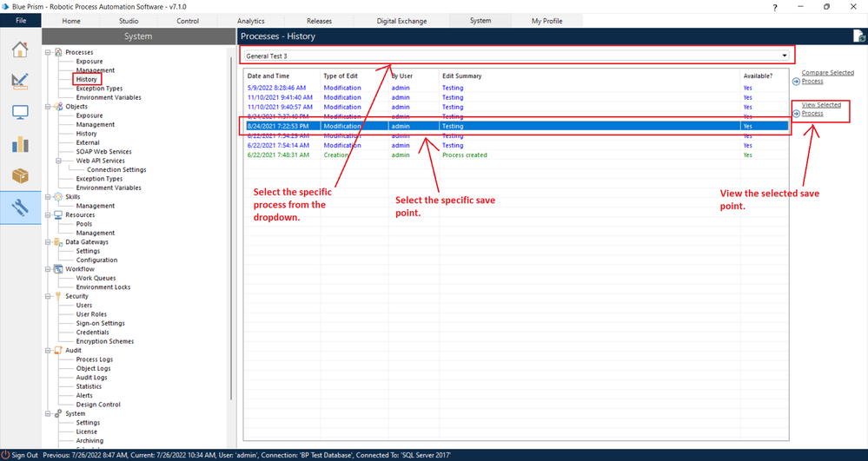Click the View Selected Process link
The width and height of the screenshot is (868, 461).
click(821, 109)
